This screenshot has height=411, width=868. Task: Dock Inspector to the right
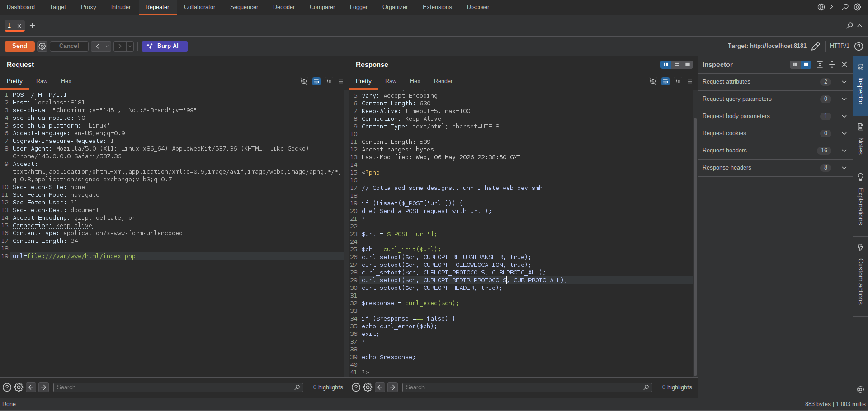[806, 65]
